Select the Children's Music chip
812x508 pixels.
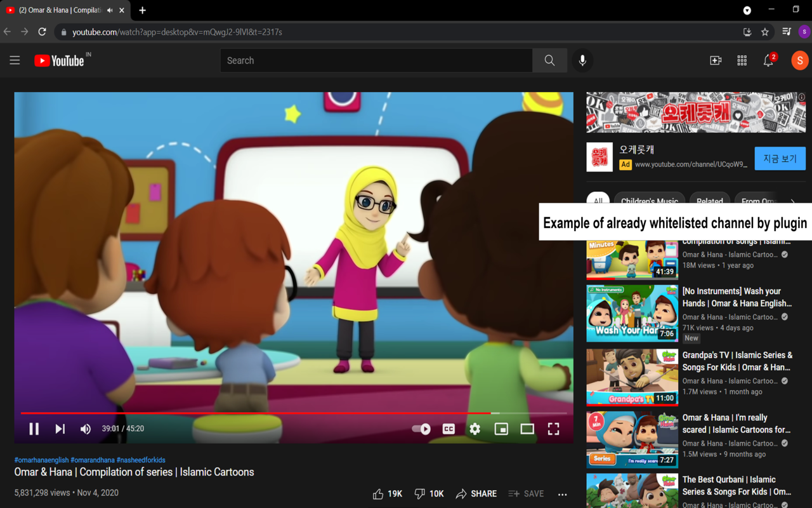[650, 201]
